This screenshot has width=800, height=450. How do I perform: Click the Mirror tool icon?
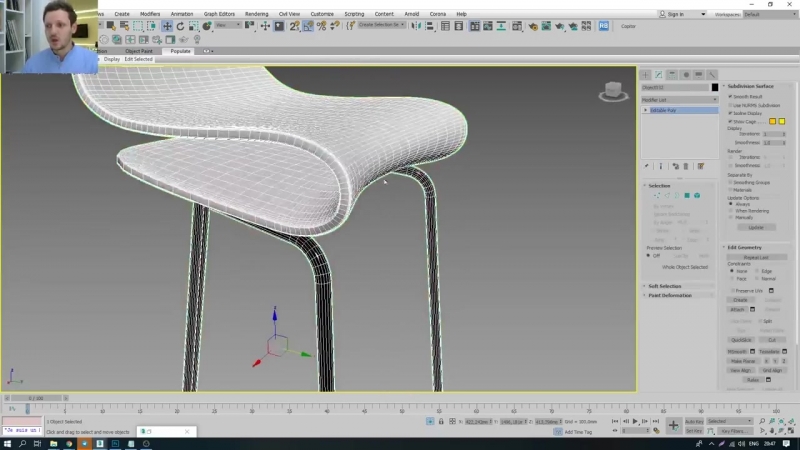(416, 26)
